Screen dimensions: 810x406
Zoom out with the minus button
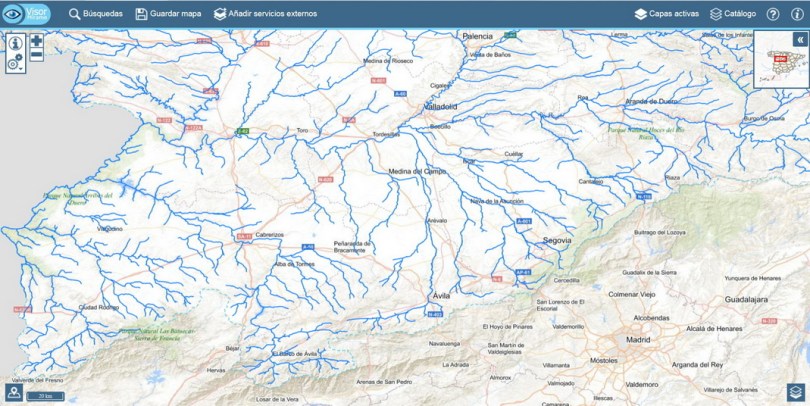click(x=37, y=55)
